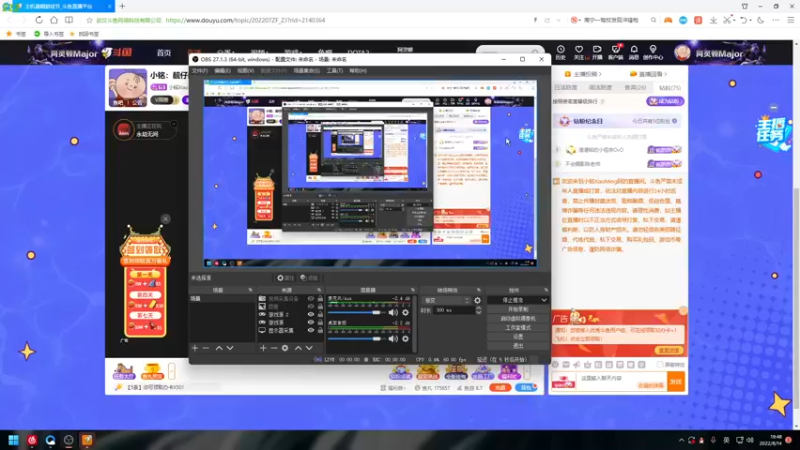Open the Help menu in OBS
This screenshot has width=800, height=450.
coord(358,71)
